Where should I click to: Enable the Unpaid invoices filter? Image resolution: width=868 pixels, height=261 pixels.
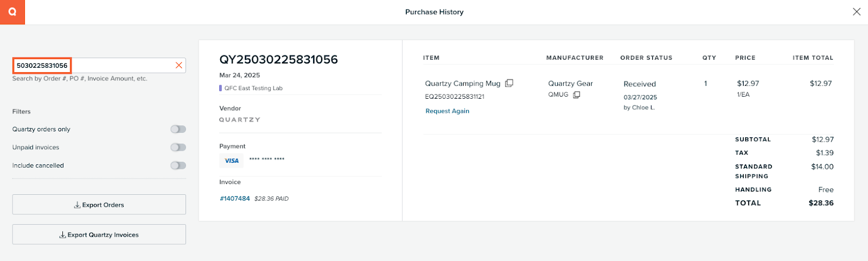(178, 147)
